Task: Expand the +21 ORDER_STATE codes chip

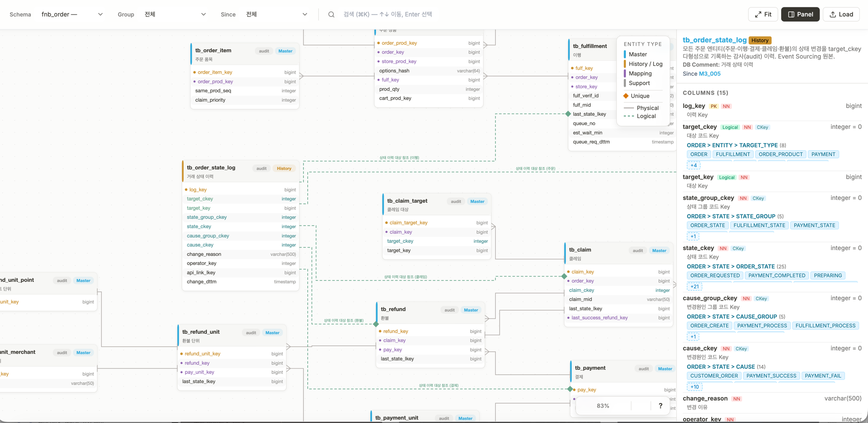Action: (694, 286)
